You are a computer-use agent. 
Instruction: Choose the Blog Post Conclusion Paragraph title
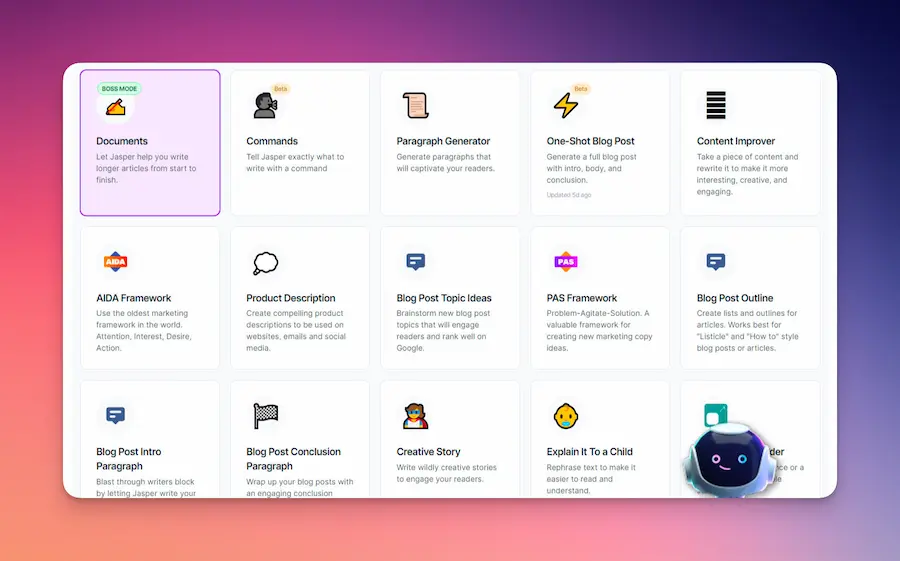pyautogui.click(x=293, y=459)
